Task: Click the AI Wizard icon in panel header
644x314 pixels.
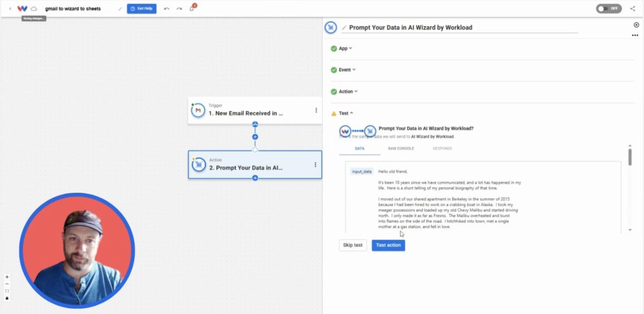Action: (x=331, y=28)
